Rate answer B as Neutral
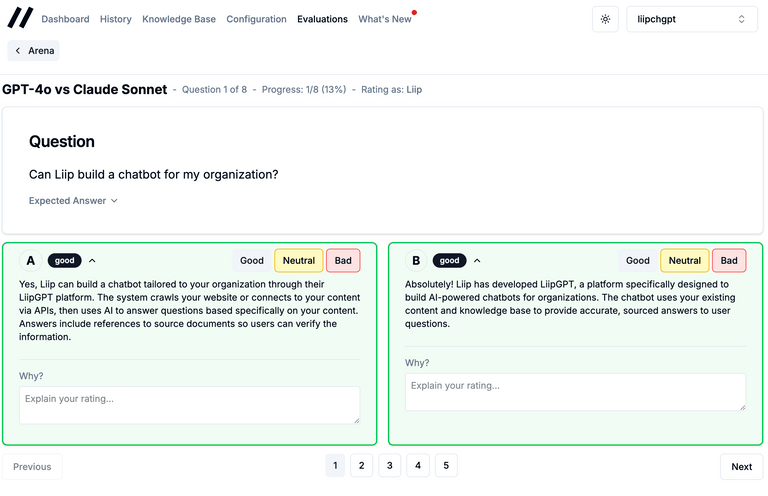The width and height of the screenshot is (768, 496). [x=685, y=261]
